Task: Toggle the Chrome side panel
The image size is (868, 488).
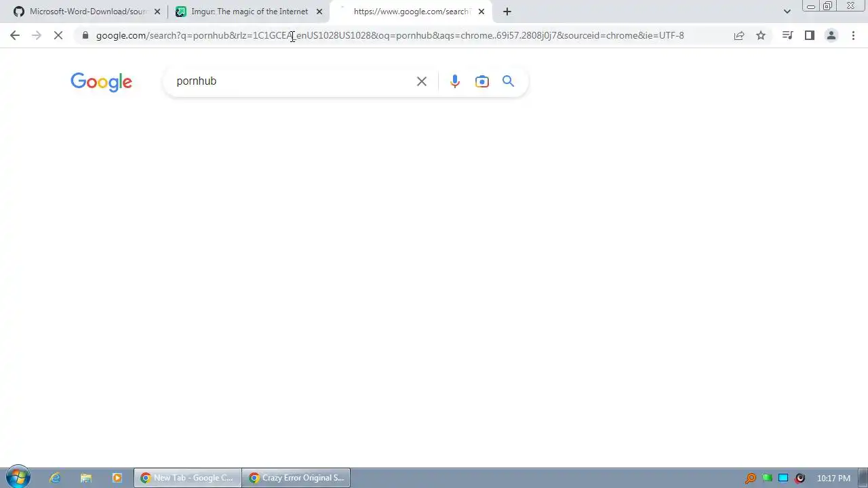Action: click(x=809, y=35)
